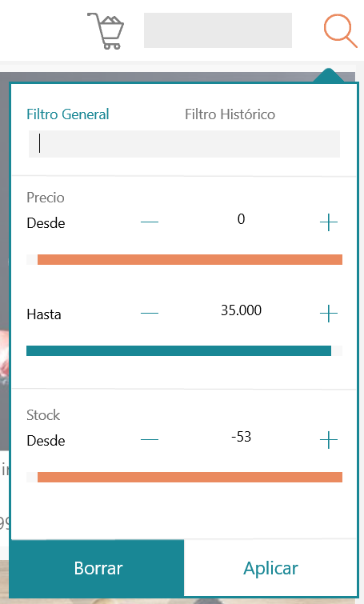Open the shopping cart icon

(106, 31)
